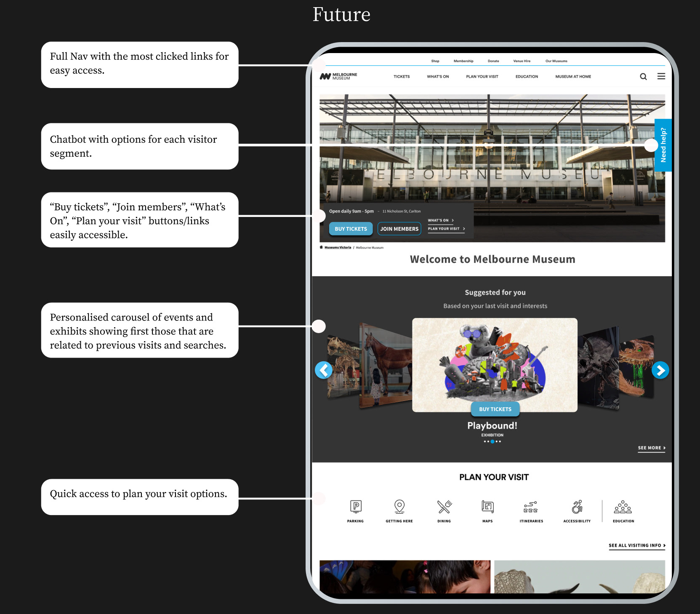This screenshot has width=700, height=614.
Task: Click 'Welcome to Melbourne Museum' heading
Action: (x=492, y=259)
